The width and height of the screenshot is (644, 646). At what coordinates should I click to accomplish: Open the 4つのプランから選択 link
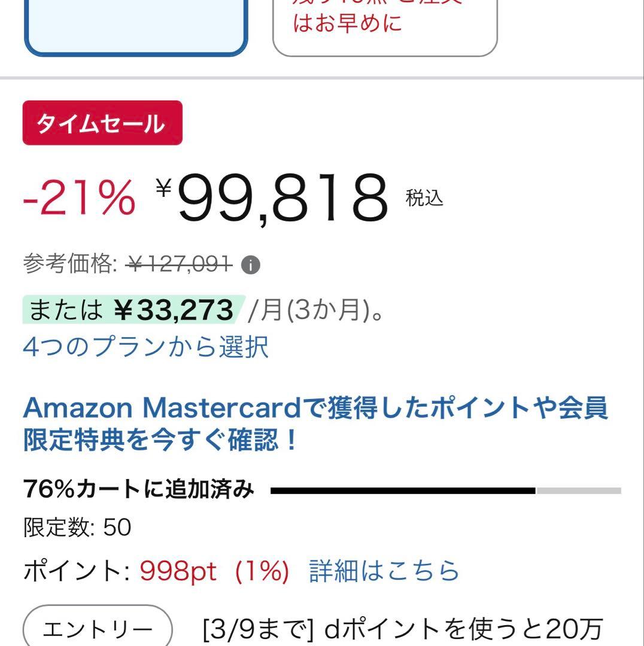(x=146, y=348)
